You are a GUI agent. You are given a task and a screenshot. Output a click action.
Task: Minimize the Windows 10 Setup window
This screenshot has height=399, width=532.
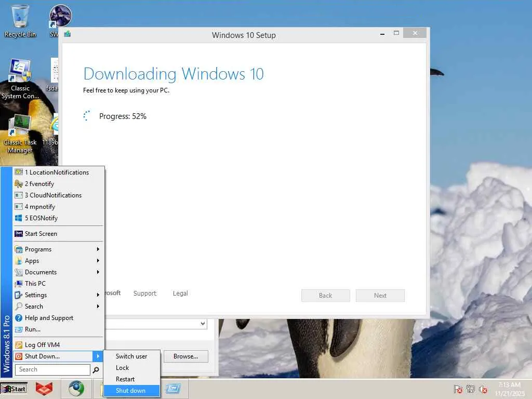382,34
